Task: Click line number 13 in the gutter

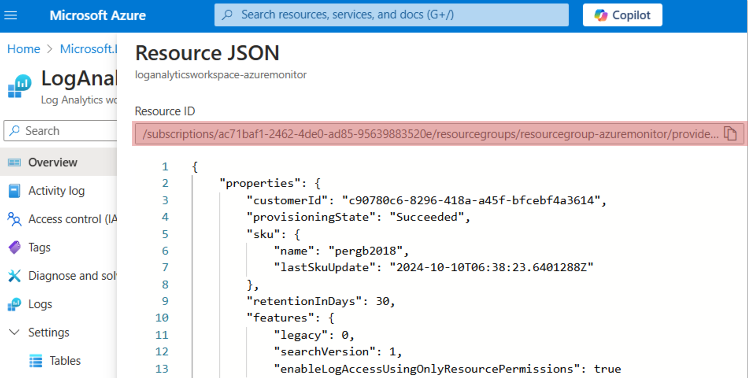Action: coord(162,369)
